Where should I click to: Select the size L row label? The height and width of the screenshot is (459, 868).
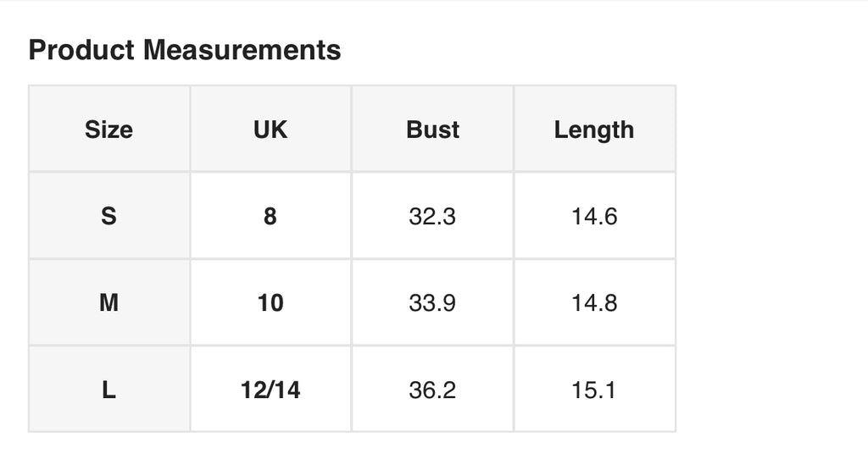click(x=109, y=390)
